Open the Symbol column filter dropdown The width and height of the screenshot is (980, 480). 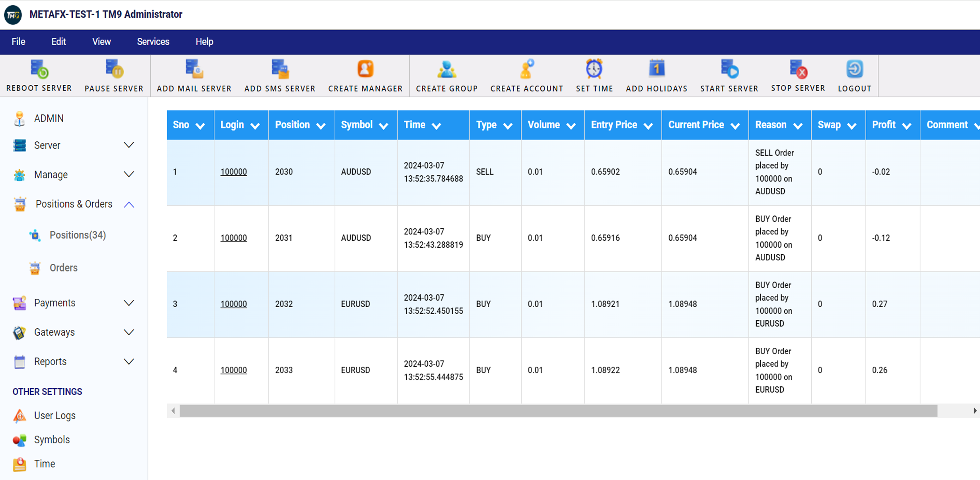click(x=383, y=126)
